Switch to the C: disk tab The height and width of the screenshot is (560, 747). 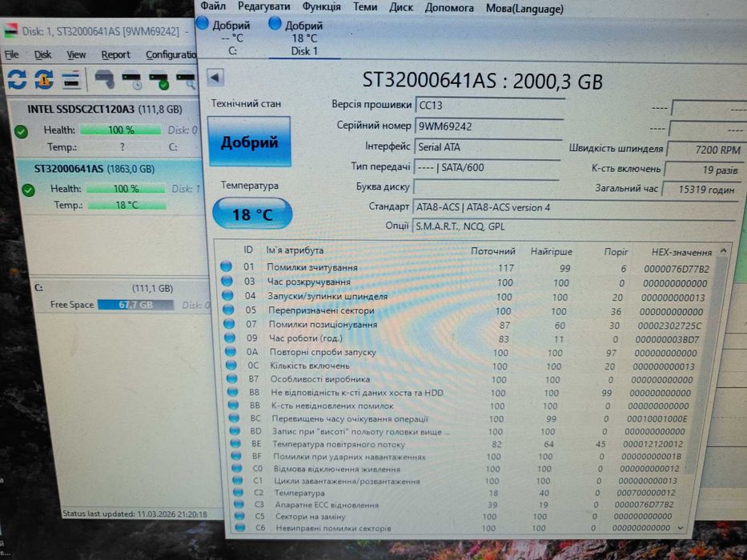click(231, 37)
